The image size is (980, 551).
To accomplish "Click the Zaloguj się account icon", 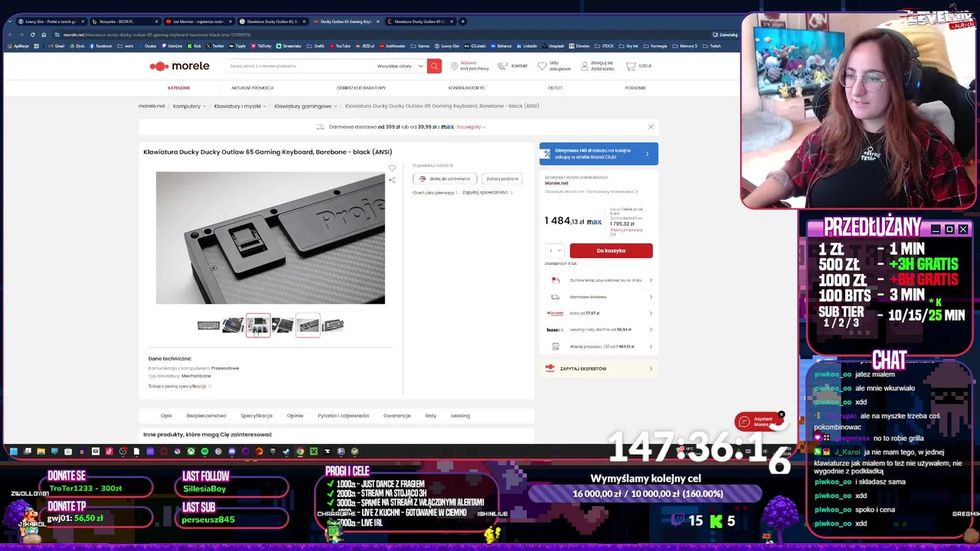I will click(584, 66).
